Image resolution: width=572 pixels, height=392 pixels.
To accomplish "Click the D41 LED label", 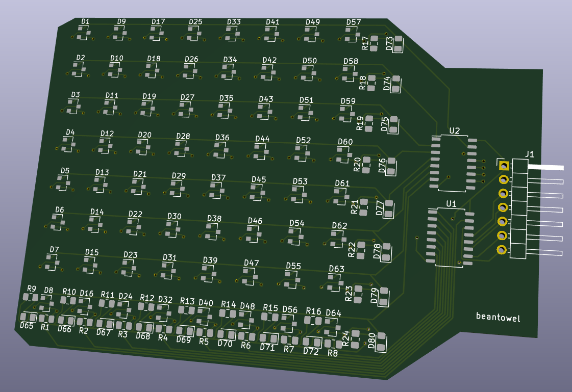I will 272,22.
